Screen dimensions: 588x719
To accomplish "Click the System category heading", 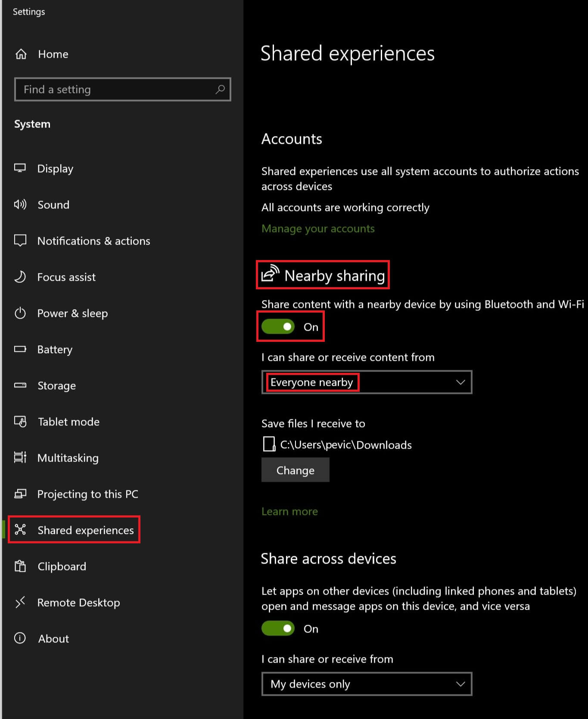I will point(32,124).
